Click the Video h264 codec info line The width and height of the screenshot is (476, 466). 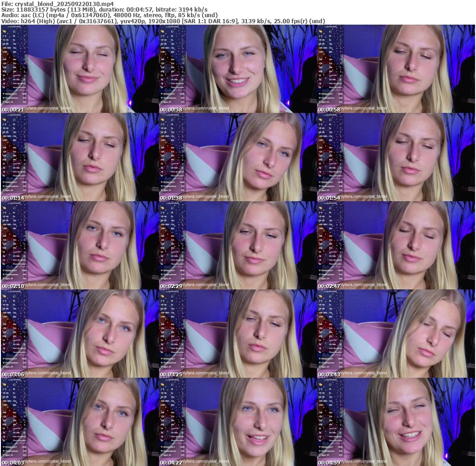pos(163,21)
